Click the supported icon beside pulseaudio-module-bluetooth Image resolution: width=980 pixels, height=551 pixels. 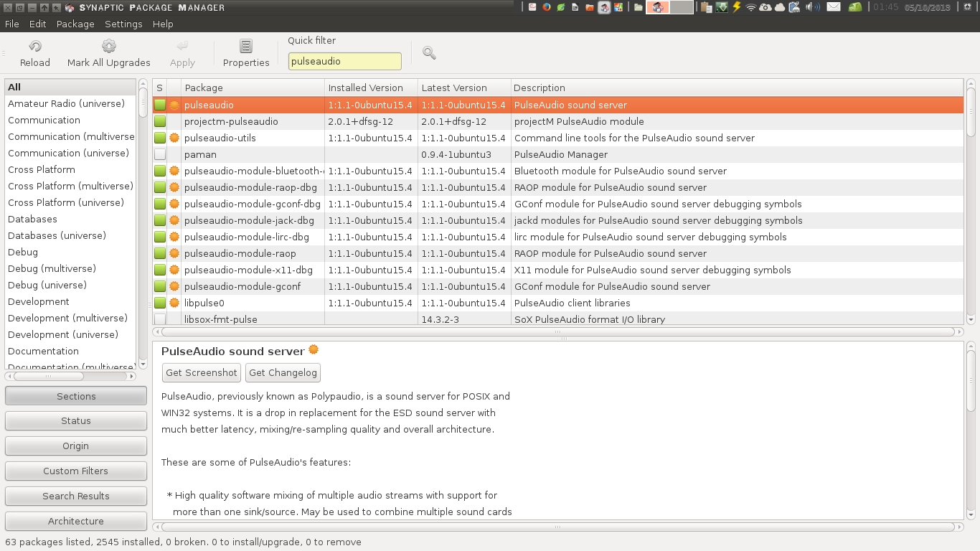174,171
